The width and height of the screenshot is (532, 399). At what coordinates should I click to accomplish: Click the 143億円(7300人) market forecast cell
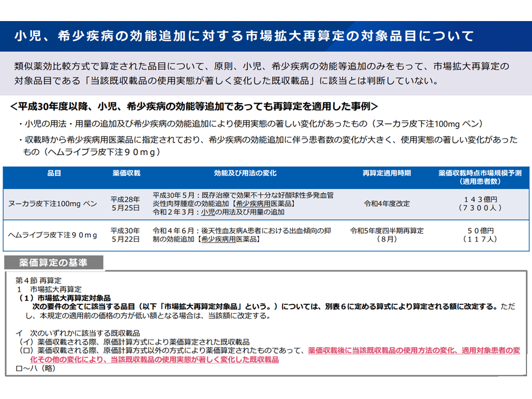[479, 204]
